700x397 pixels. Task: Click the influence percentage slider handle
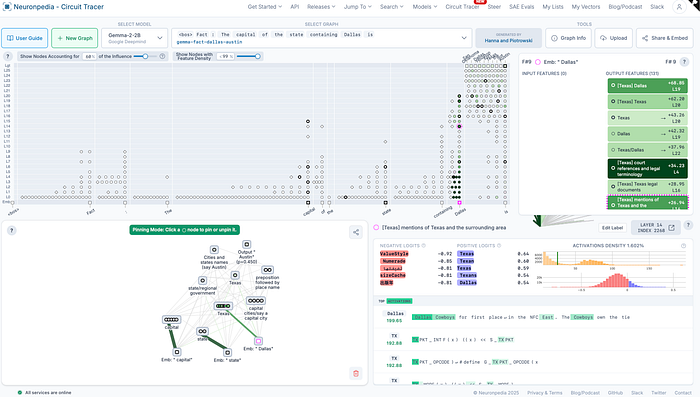point(145,56)
